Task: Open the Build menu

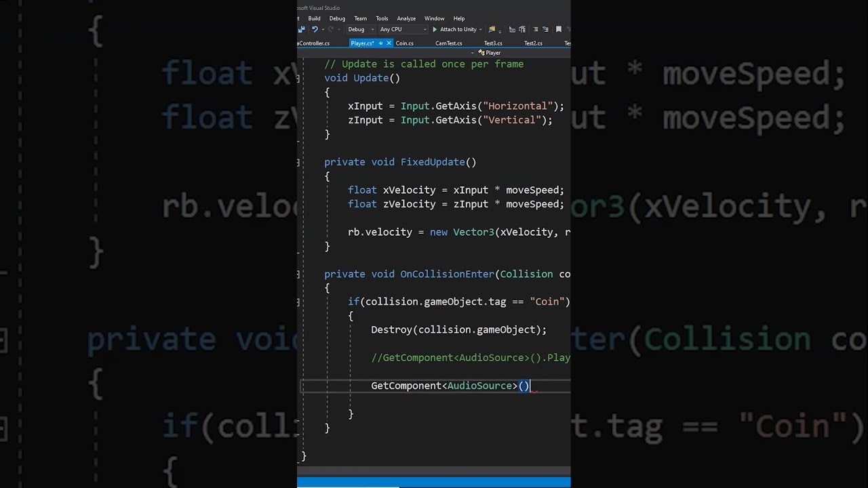Action: point(314,18)
